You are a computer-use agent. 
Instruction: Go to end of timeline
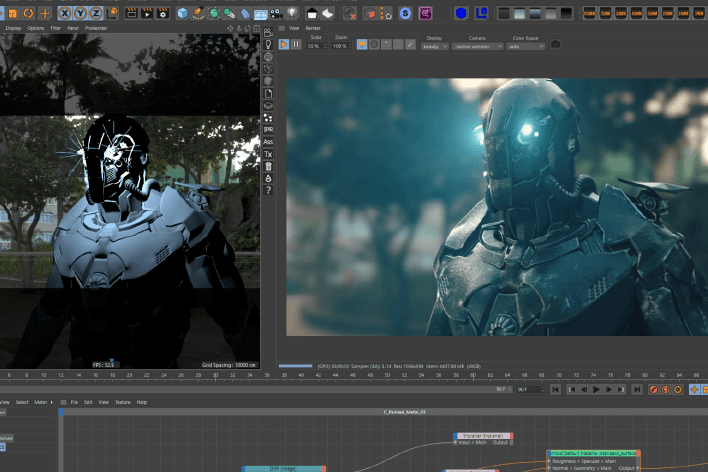[x=637, y=389]
